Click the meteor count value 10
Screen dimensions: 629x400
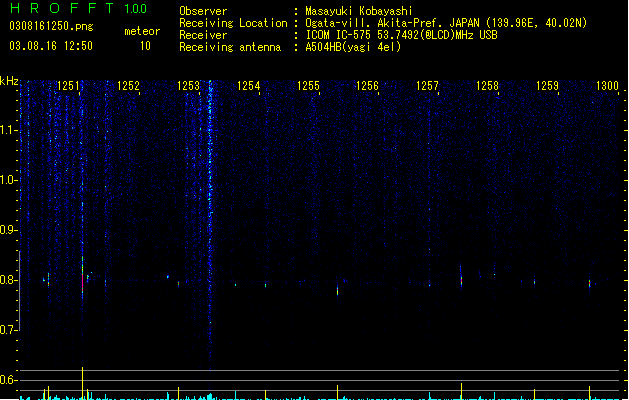(x=145, y=46)
